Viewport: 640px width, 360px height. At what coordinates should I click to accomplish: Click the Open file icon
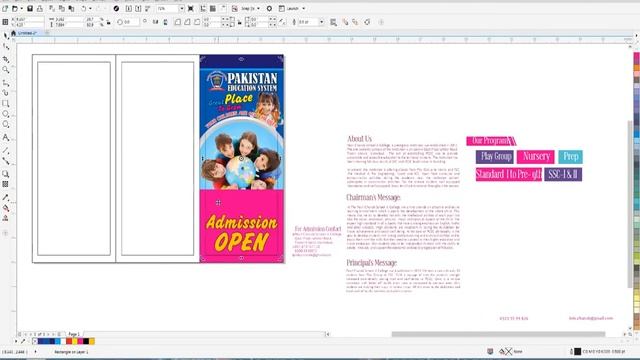click(x=15, y=9)
